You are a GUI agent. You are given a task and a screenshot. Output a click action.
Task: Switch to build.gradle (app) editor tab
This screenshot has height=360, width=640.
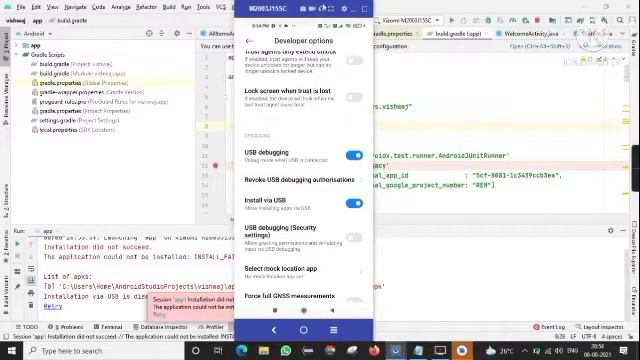(x=458, y=33)
